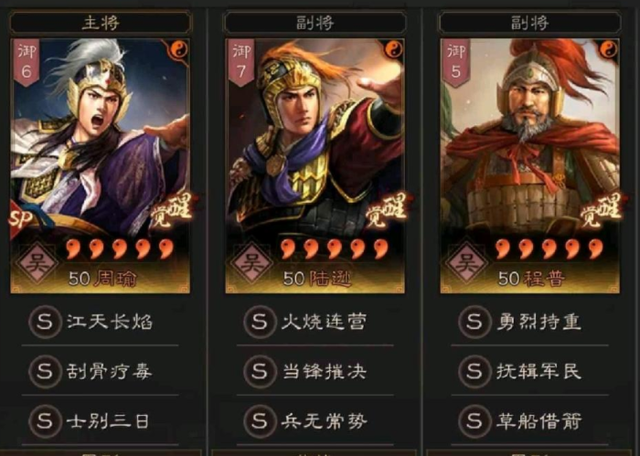The height and width of the screenshot is (456, 640).
Task: Select the middle 副将 header above 陆逊
Action: [x=315, y=22]
